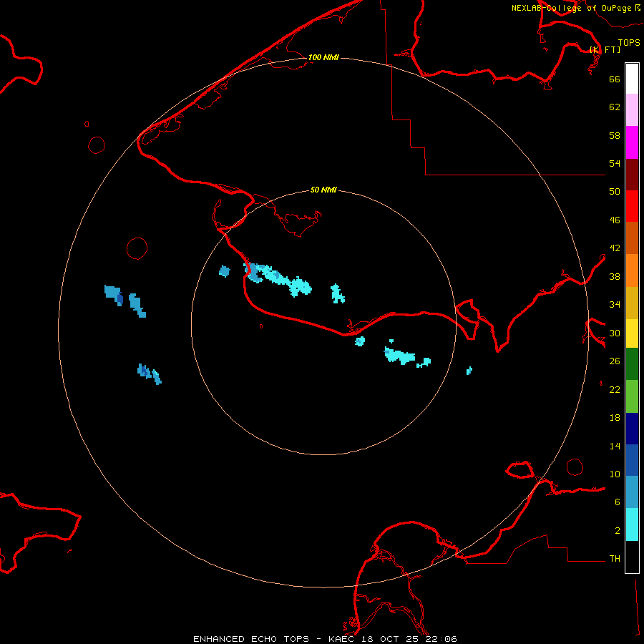Click the TOPS legend title
This screenshot has width=644, height=644.
click(629, 43)
